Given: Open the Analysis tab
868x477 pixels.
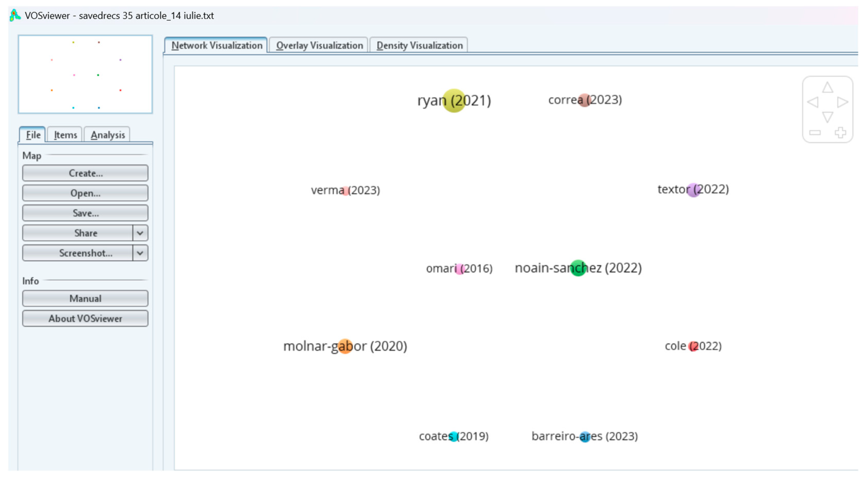Looking at the screenshot, I should [107, 135].
